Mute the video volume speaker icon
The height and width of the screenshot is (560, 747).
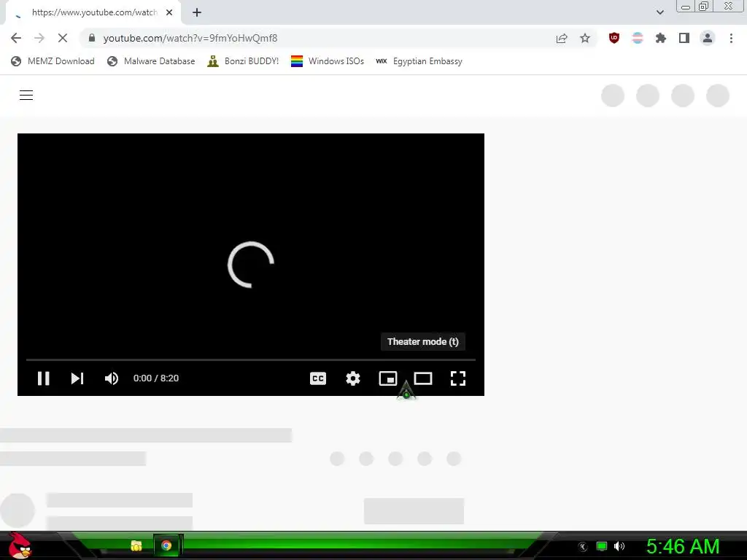coord(112,378)
